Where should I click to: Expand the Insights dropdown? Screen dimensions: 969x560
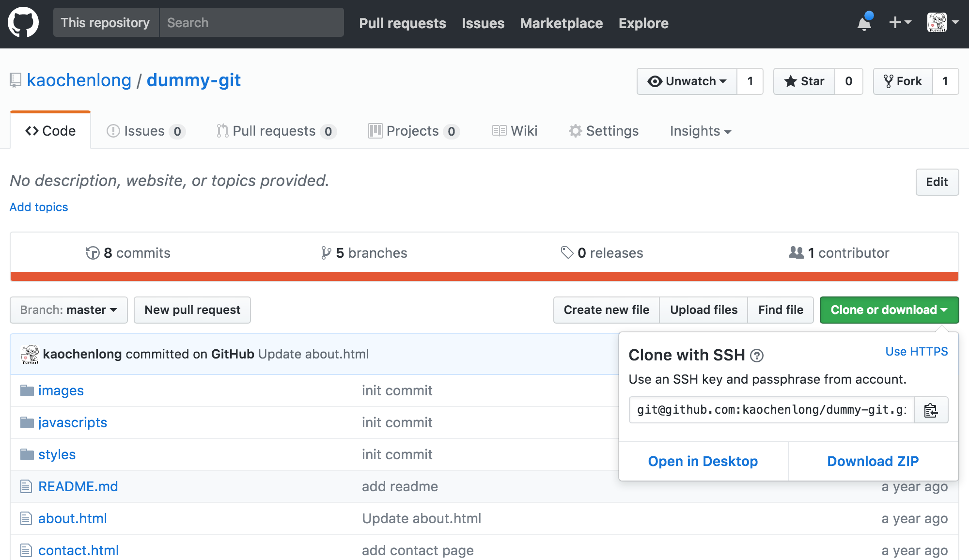[x=700, y=131]
